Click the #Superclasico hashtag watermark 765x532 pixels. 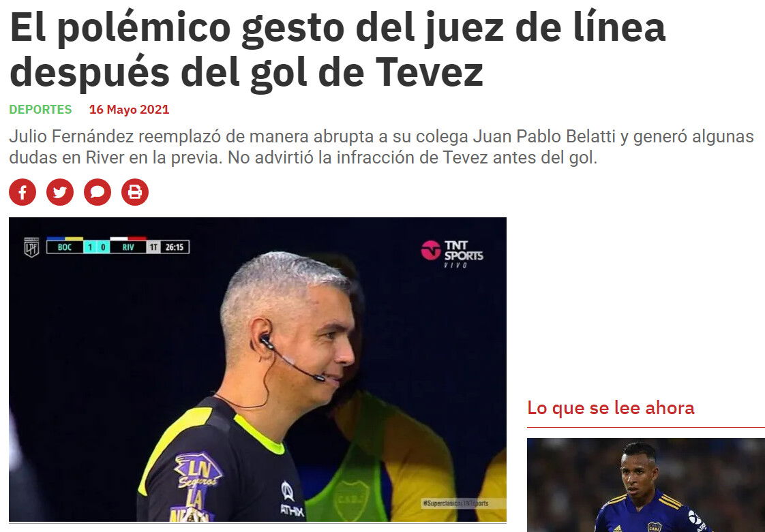click(x=455, y=503)
